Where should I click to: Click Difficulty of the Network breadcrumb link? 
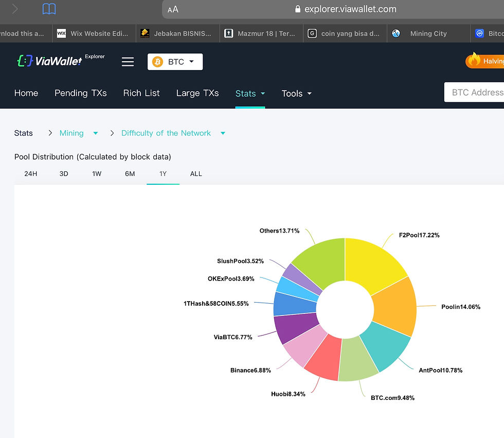[x=166, y=133]
